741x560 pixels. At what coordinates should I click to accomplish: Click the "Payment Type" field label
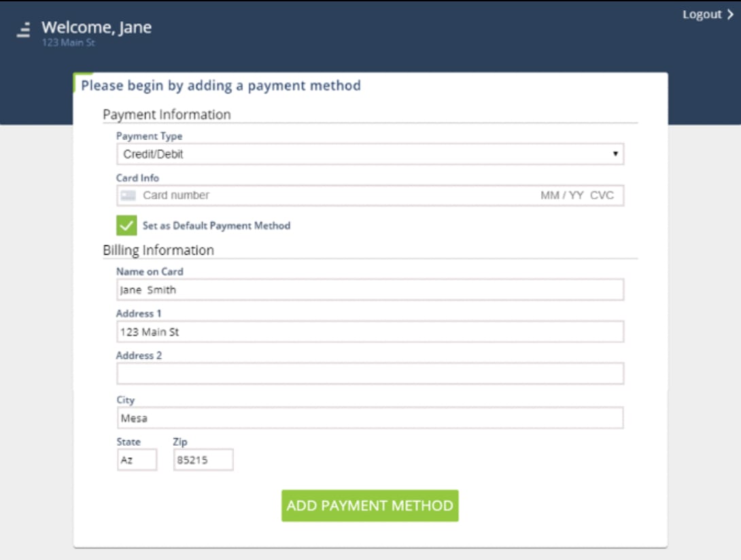(150, 136)
